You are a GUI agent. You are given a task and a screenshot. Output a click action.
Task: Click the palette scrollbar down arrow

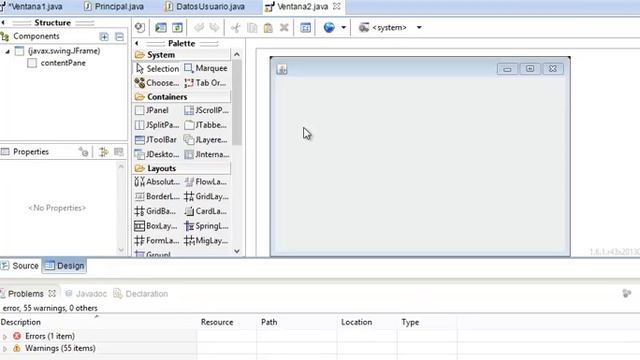[x=237, y=251]
